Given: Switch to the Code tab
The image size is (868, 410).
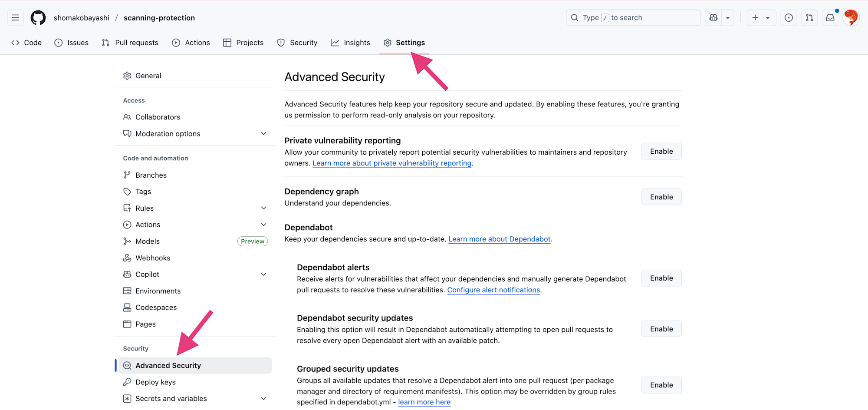Looking at the screenshot, I should (x=26, y=43).
